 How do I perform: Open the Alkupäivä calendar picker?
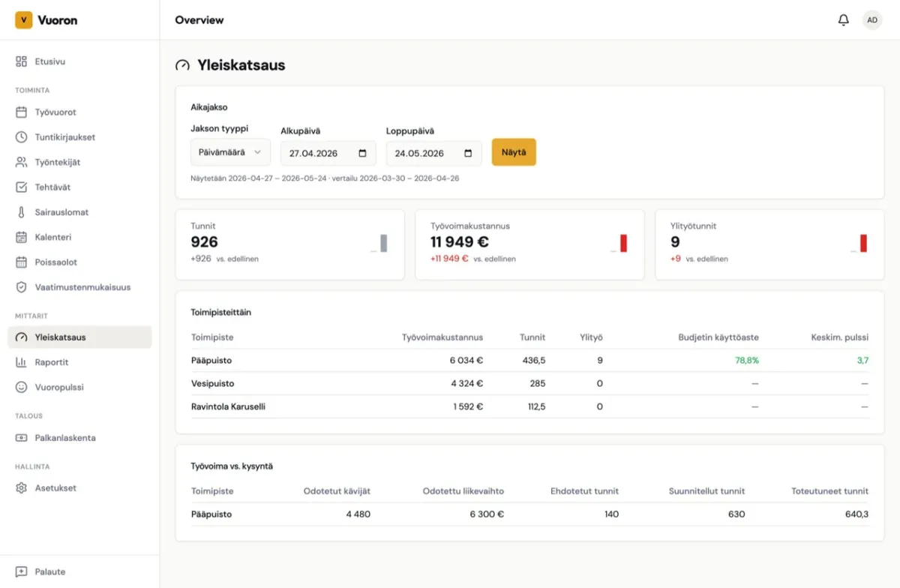click(363, 153)
